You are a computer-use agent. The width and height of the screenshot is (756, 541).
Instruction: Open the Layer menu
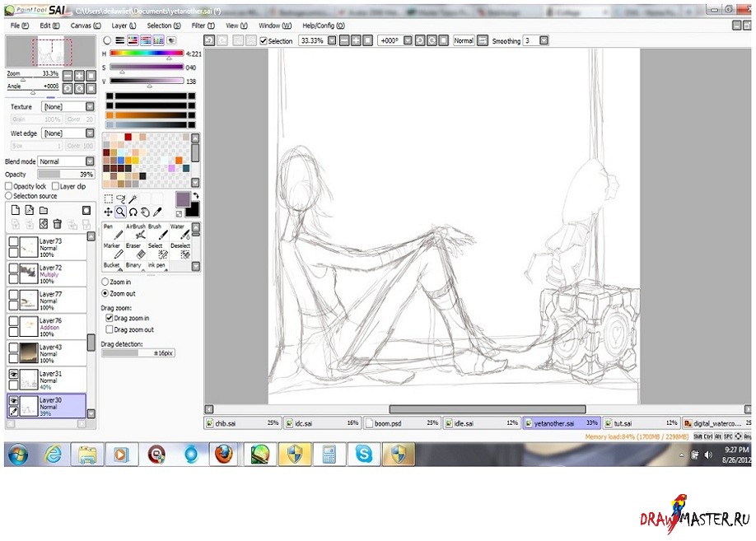click(x=124, y=26)
